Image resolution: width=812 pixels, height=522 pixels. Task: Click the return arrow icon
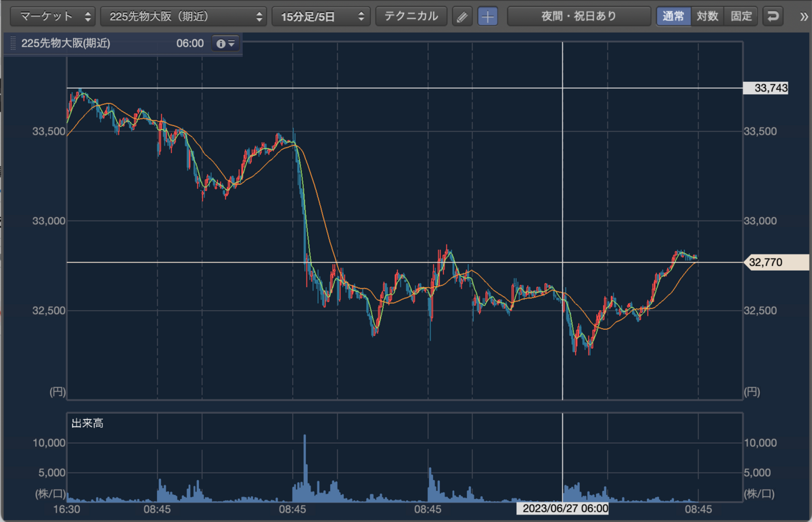[773, 16]
